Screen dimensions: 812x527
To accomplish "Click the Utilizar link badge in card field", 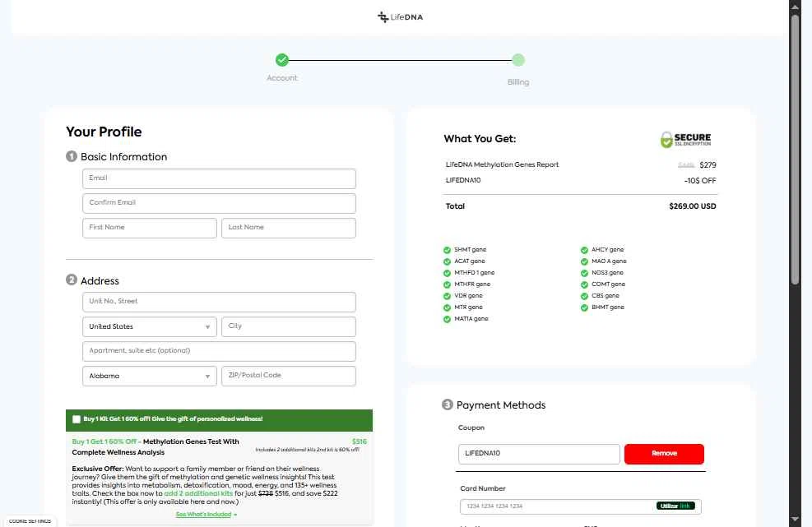I will point(675,506).
